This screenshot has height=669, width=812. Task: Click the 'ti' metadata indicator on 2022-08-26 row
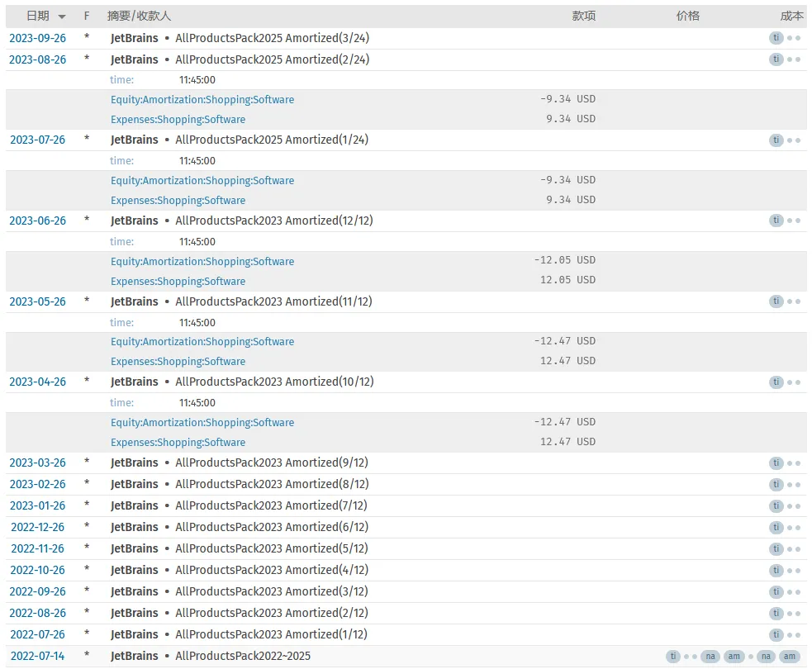coord(776,614)
